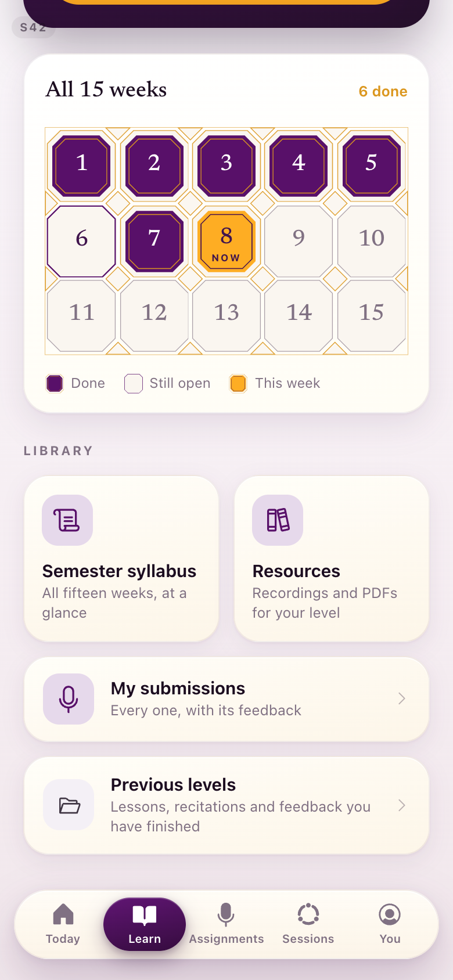Expand My submissions using the chevron
Screen dimensions: 453x980
[x=401, y=698]
